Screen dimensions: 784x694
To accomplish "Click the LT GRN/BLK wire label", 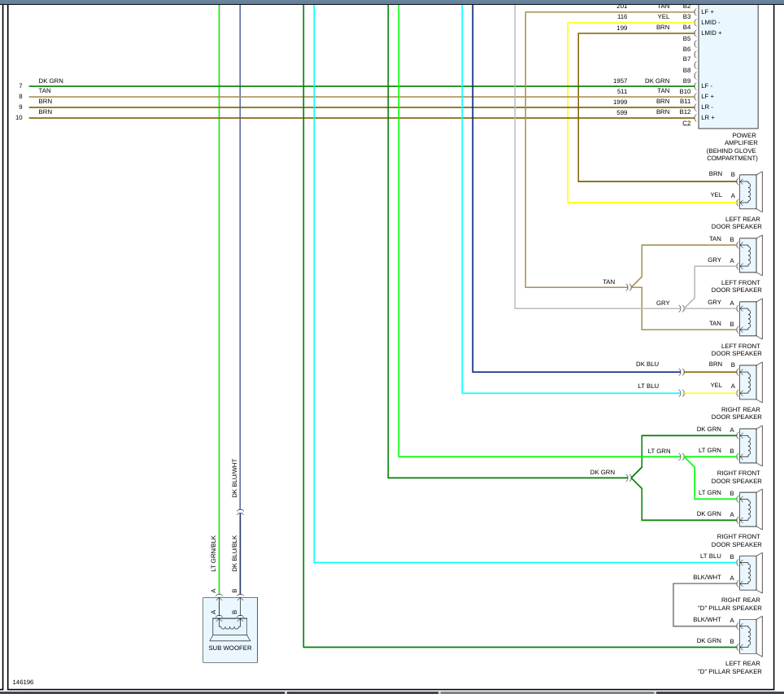I will pos(214,553).
